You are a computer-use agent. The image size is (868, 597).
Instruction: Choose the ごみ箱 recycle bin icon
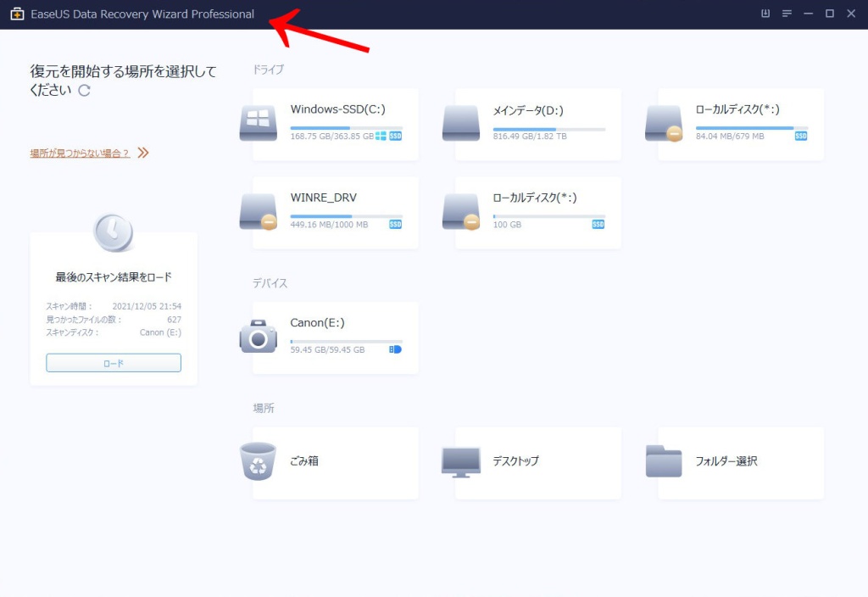click(258, 461)
